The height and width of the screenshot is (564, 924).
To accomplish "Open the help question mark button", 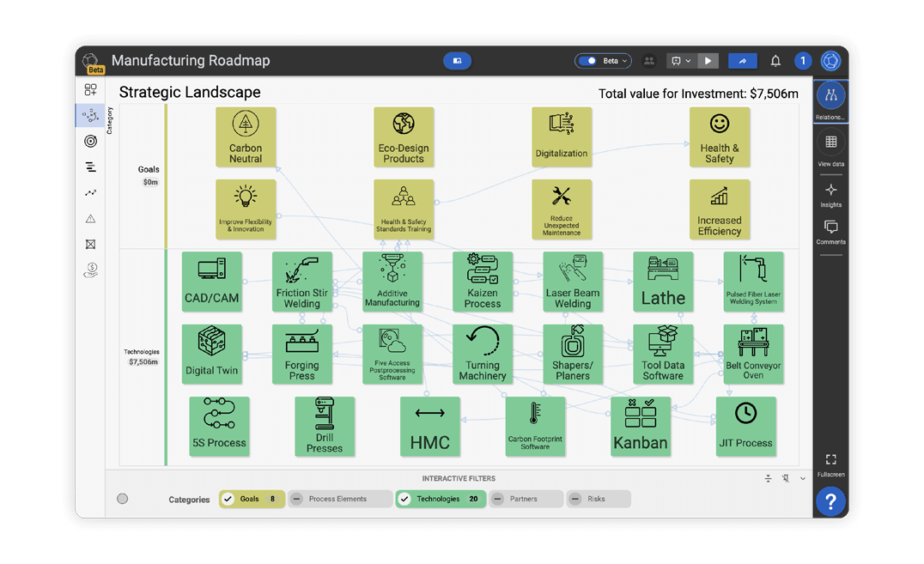I will point(830,501).
